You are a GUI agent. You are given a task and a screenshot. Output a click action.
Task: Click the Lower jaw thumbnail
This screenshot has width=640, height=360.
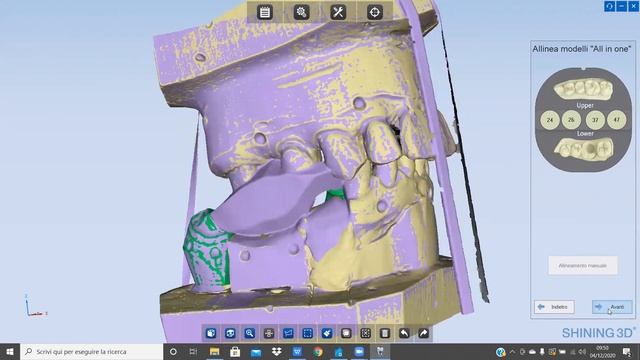pyautogui.click(x=584, y=149)
